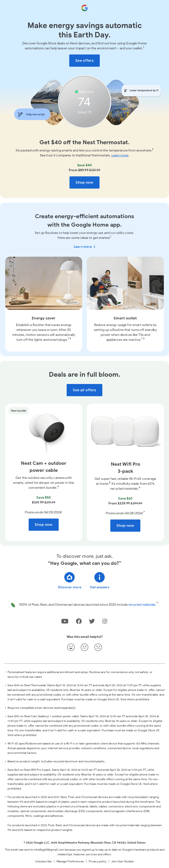
Task: Open the Twitter bird icon
Action: (92, 621)
